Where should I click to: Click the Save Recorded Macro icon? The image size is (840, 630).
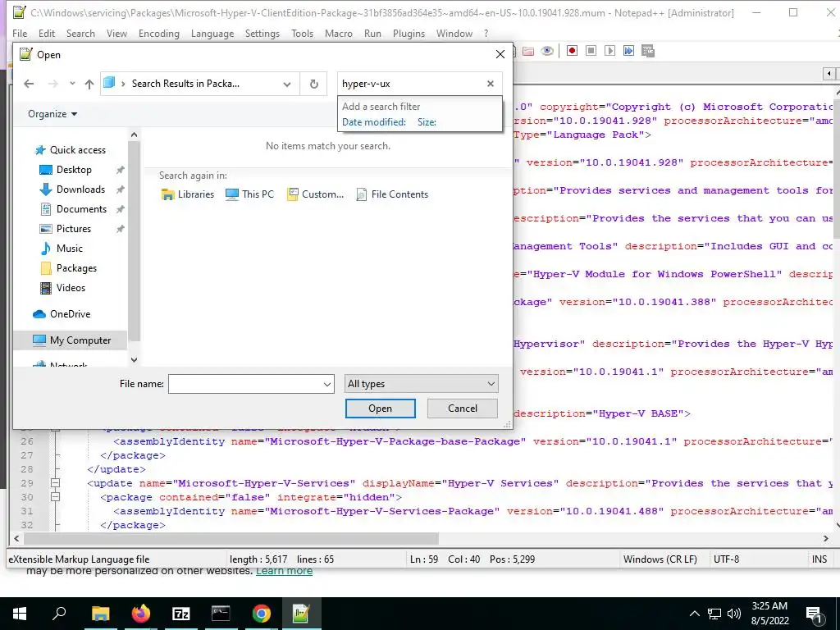point(648,51)
